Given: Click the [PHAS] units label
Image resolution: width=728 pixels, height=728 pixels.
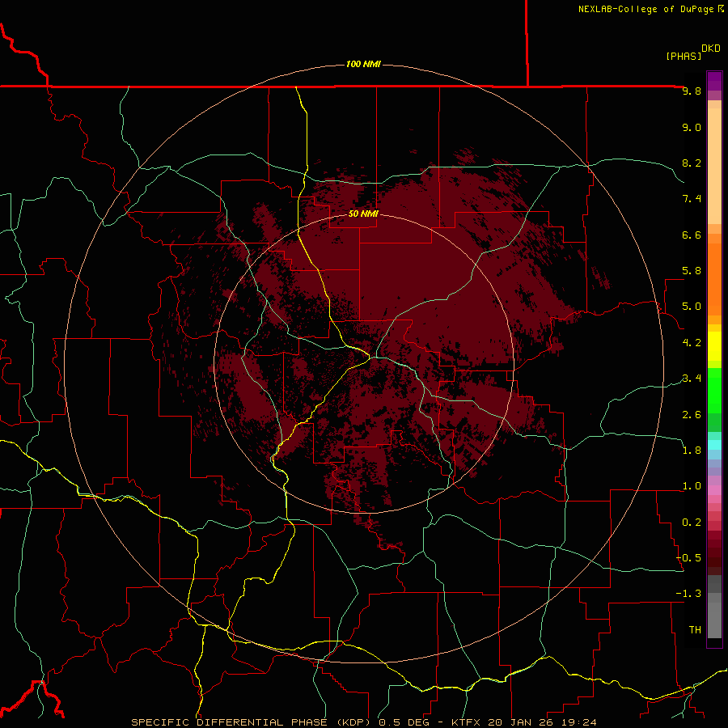Looking at the screenshot, I should pos(684,56).
